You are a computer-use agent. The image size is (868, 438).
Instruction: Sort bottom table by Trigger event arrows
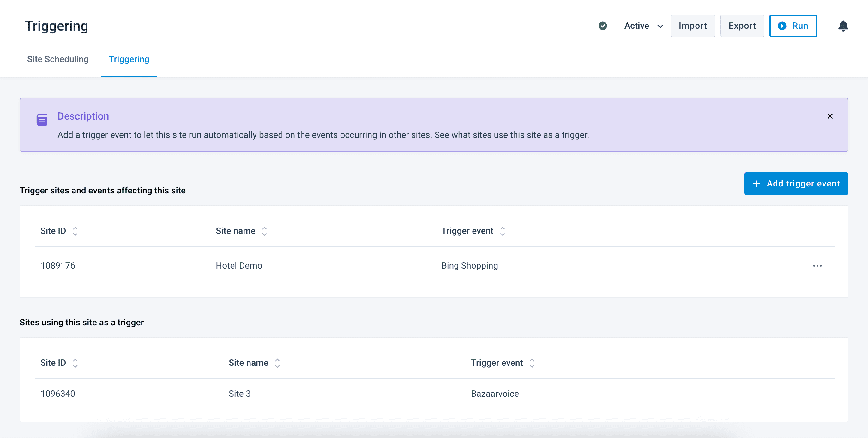532,363
